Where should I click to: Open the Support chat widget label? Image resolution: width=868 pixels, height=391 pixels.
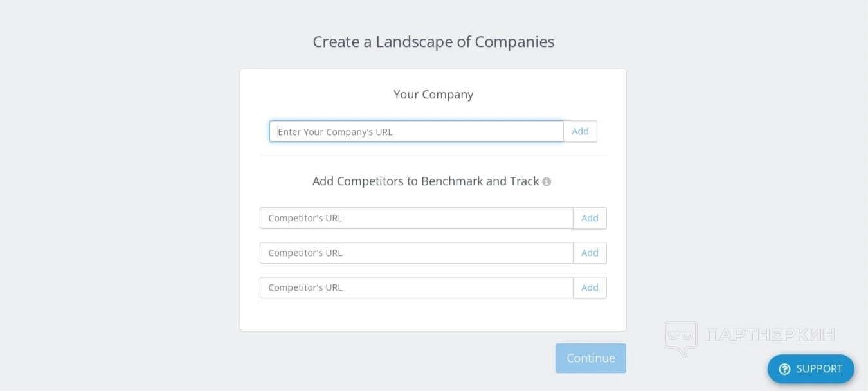pos(818,369)
